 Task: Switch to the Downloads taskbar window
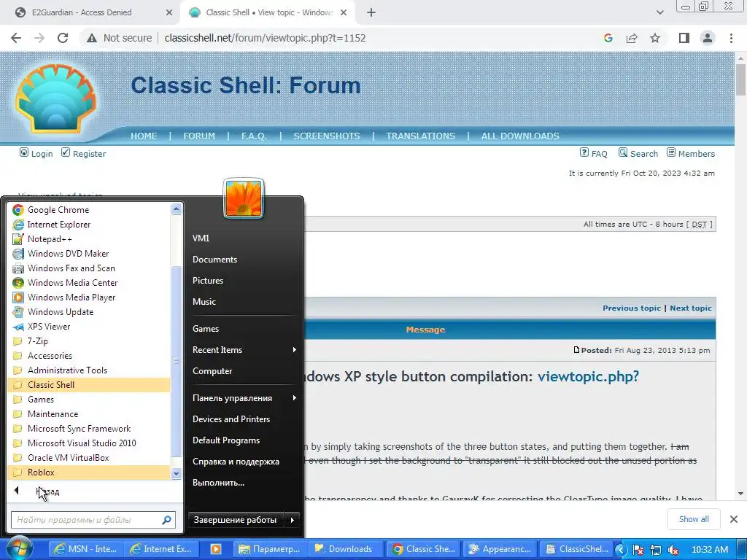click(x=347, y=549)
